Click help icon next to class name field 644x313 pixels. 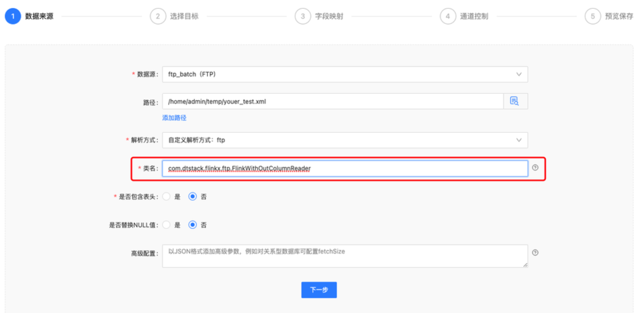tap(535, 168)
